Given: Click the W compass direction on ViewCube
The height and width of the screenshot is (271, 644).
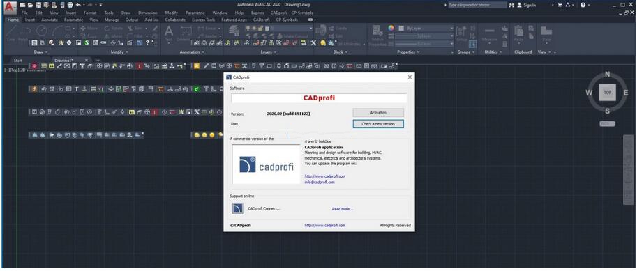Looking at the screenshot, I should tap(589, 93).
